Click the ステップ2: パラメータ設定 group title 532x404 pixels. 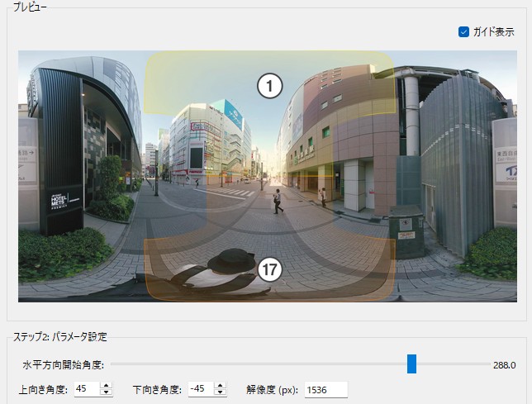[x=59, y=336]
